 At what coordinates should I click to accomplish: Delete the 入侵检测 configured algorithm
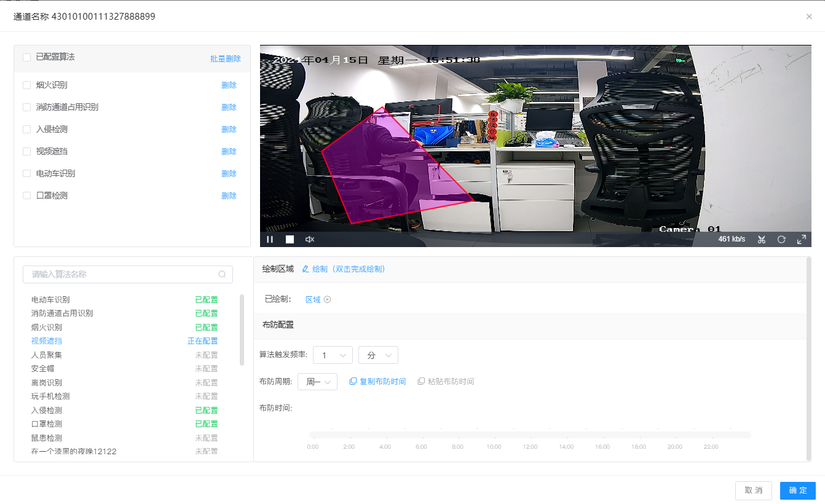point(229,130)
